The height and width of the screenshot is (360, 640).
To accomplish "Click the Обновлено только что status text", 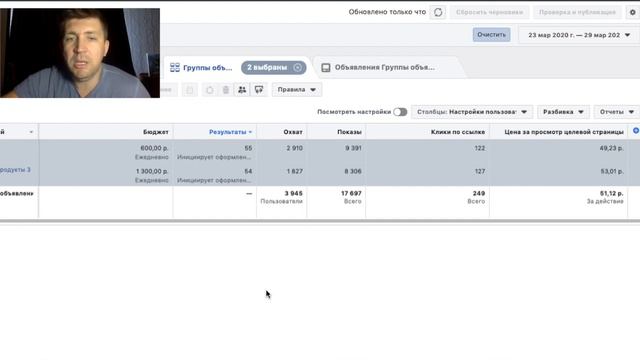I will tap(387, 12).
